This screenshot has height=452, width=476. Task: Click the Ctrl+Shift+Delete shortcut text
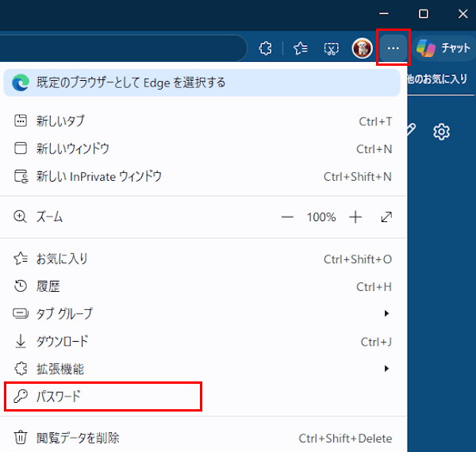coord(345,439)
